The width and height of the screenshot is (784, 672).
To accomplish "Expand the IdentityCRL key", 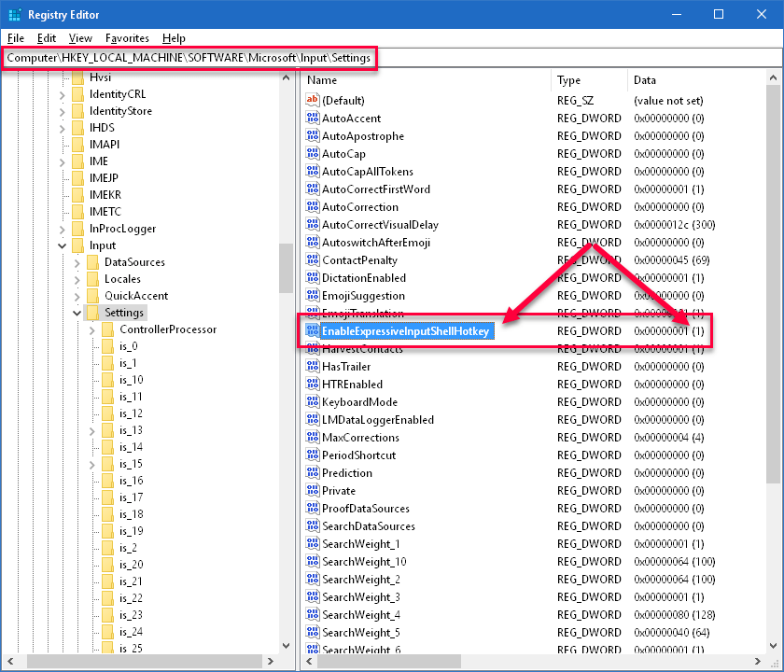I will [x=62, y=94].
